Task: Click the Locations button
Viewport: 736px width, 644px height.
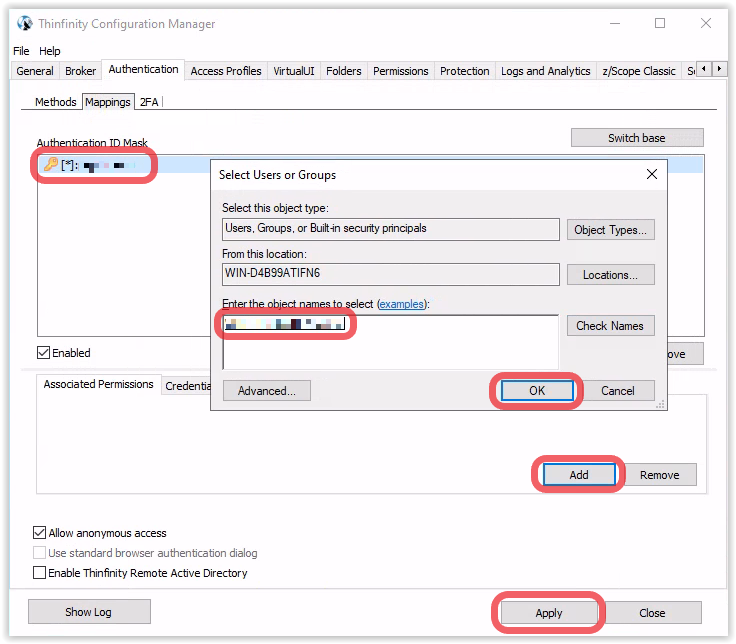Action: coord(610,275)
